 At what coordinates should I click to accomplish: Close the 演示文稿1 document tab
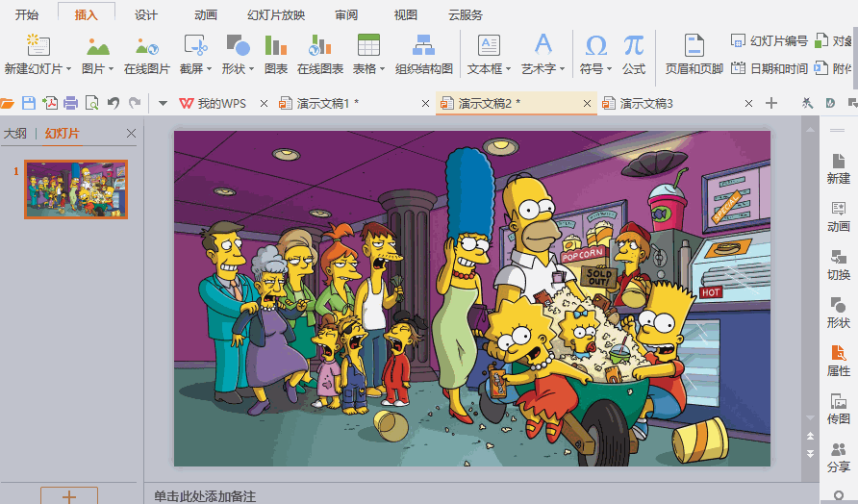point(425,103)
